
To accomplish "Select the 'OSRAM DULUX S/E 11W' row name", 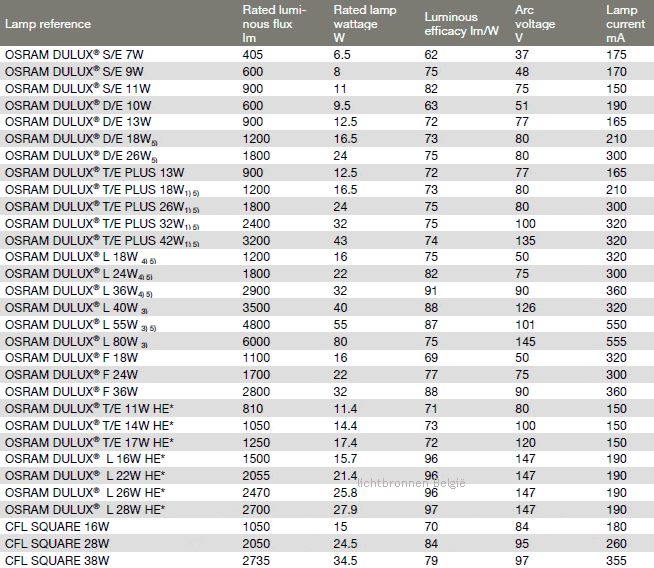I will 78,89.
